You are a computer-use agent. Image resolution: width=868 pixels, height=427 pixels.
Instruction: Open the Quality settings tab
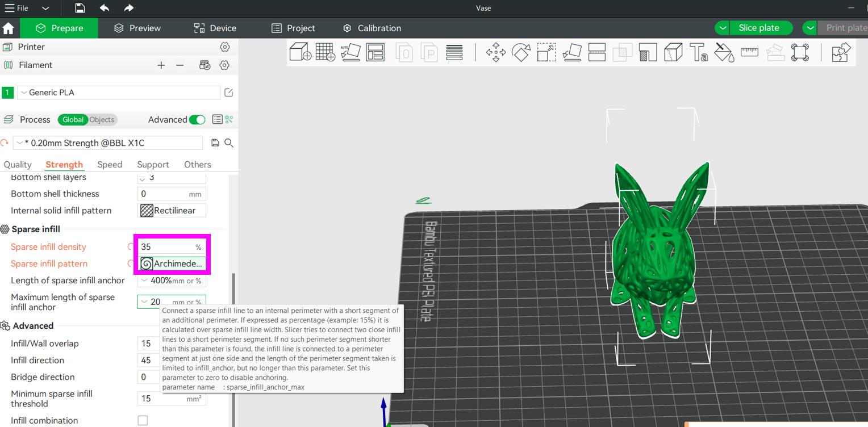click(x=18, y=164)
